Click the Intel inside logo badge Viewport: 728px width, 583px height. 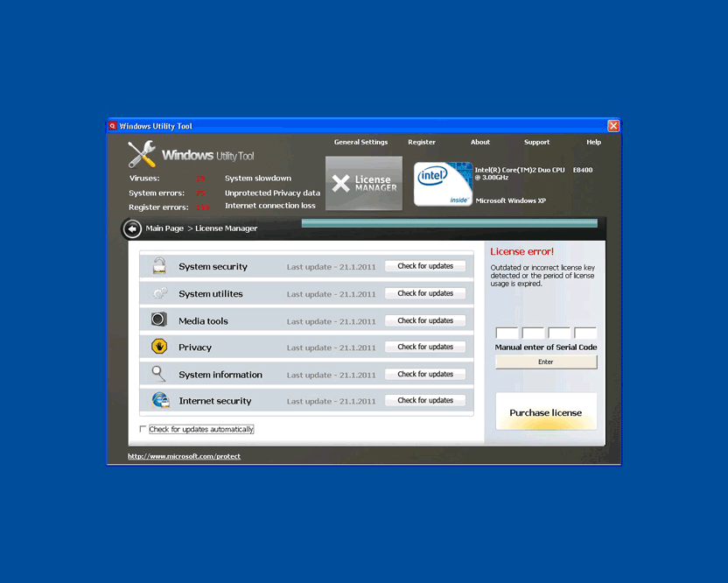[x=442, y=184]
